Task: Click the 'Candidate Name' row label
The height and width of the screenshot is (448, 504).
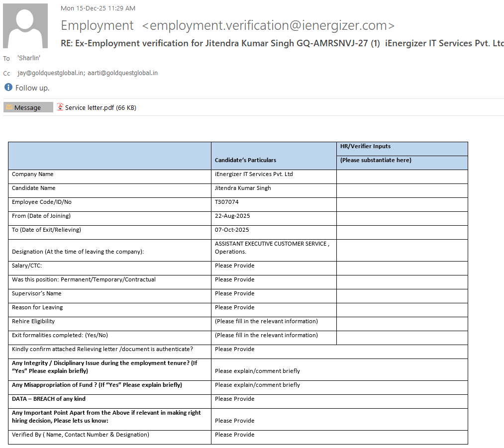Action: (x=33, y=188)
